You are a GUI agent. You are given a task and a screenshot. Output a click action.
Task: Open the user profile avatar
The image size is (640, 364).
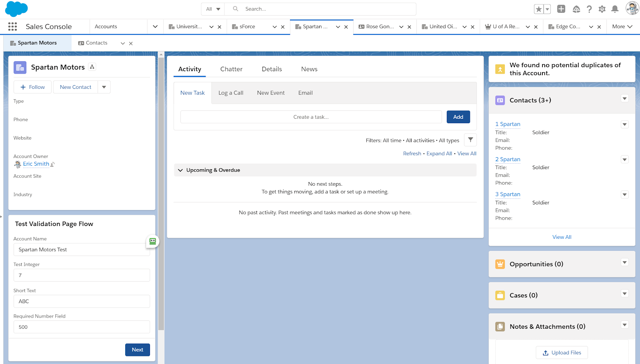click(632, 8)
